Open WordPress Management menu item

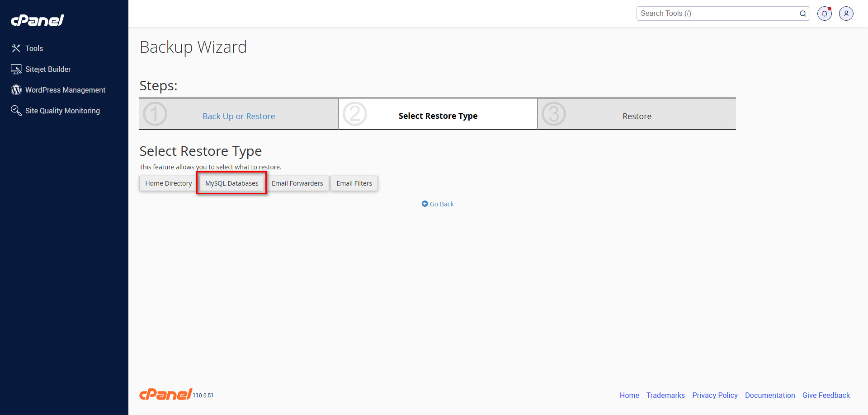[x=65, y=90]
